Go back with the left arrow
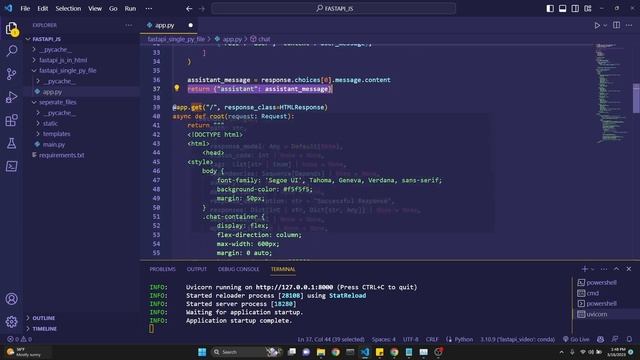Image resolution: width=640 pixels, height=360 pixels. coord(189,8)
